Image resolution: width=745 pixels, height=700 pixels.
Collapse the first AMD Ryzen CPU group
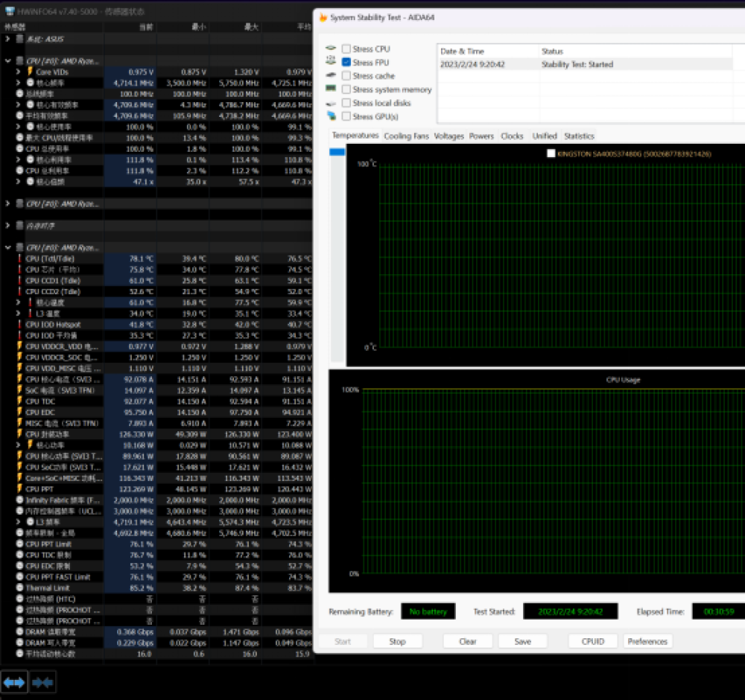click(x=8, y=60)
